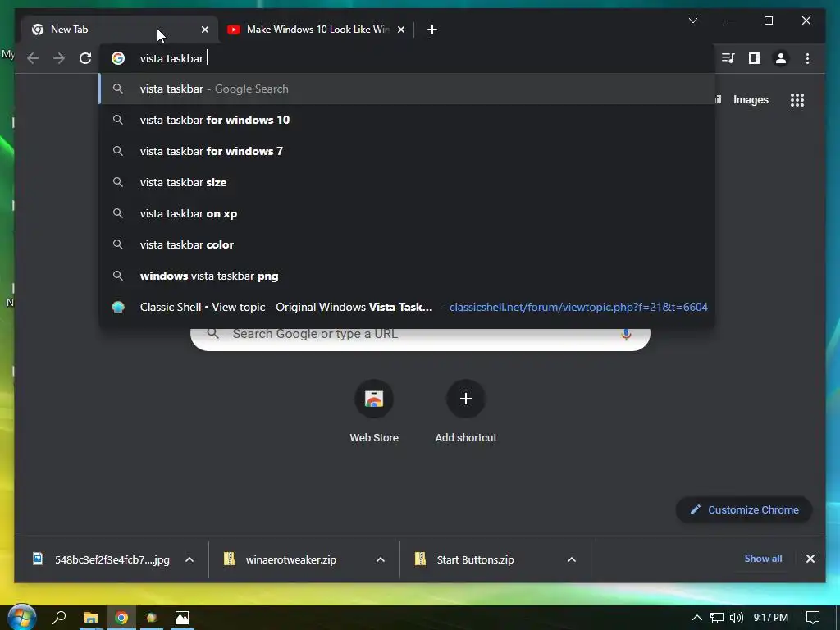This screenshot has width=840, height=630.
Task: Go forward with the forward arrow
Action: click(59, 58)
